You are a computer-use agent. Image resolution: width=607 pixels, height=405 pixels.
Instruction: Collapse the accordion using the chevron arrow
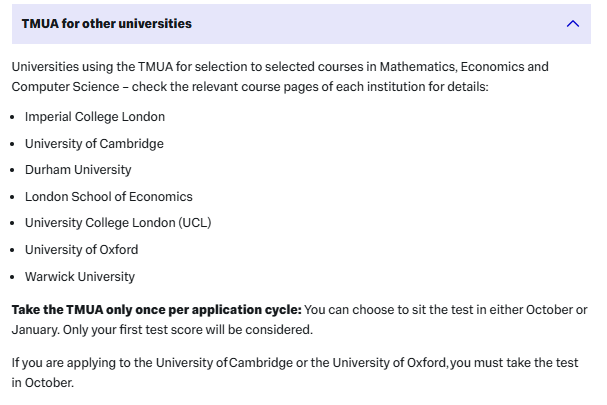pyautogui.click(x=572, y=23)
